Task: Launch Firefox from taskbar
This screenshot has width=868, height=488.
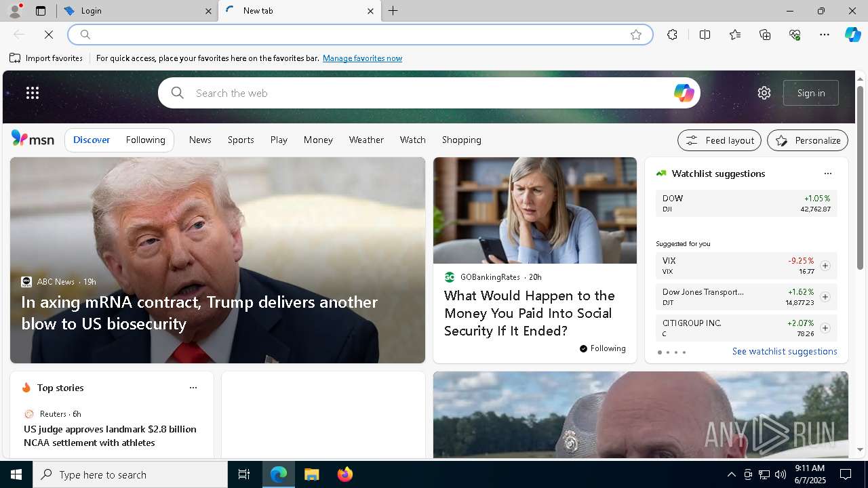Action: tap(344, 474)
